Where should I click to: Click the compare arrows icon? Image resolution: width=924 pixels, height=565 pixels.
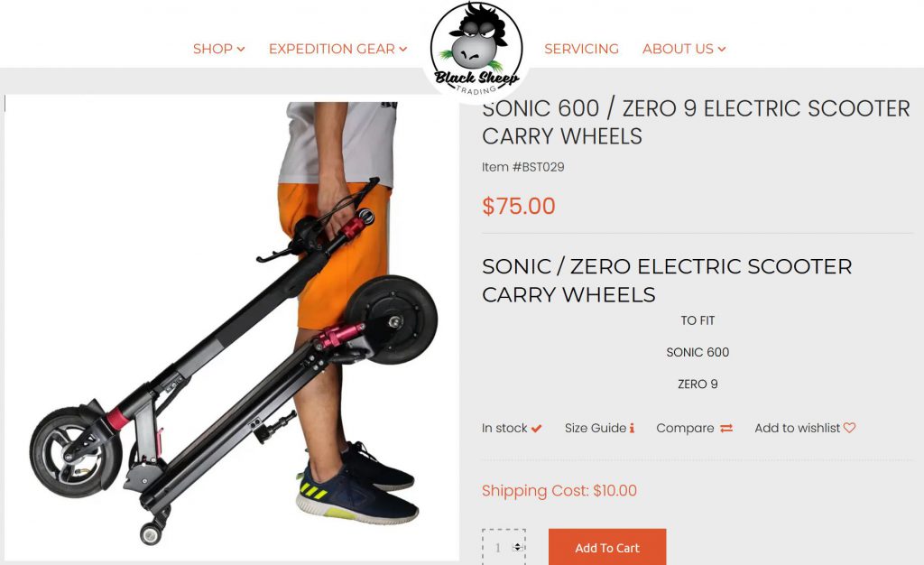click(x=726, y=429)
